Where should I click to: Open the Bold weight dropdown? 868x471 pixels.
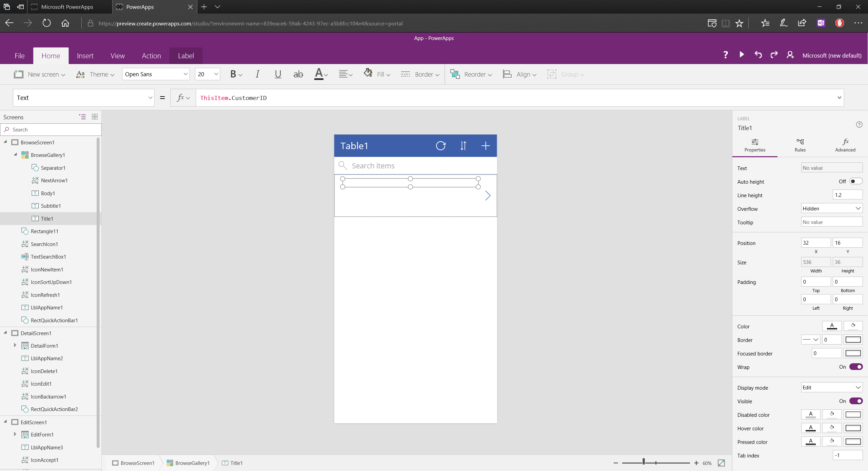point(236,74)
